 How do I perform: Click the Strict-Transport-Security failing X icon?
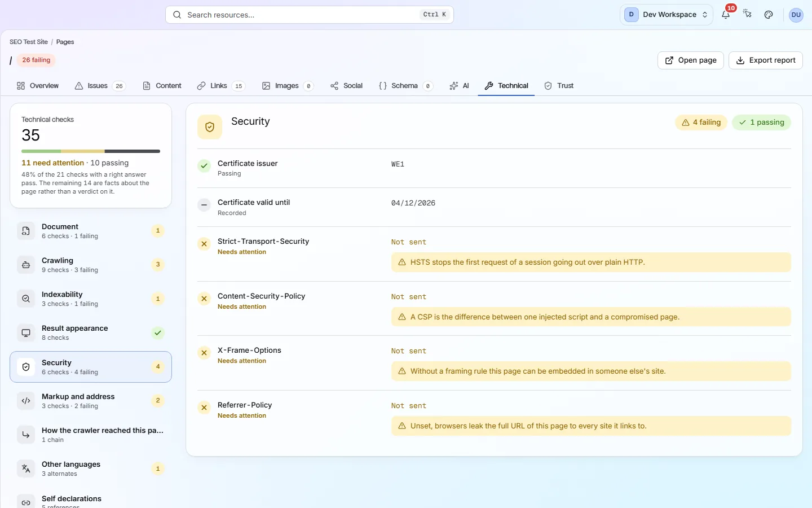204,244
